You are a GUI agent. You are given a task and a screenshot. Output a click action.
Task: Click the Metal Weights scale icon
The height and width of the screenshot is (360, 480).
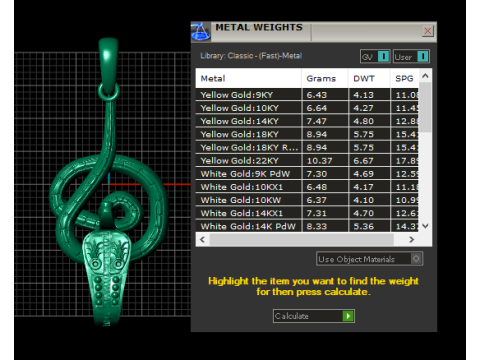click(201, 32)
